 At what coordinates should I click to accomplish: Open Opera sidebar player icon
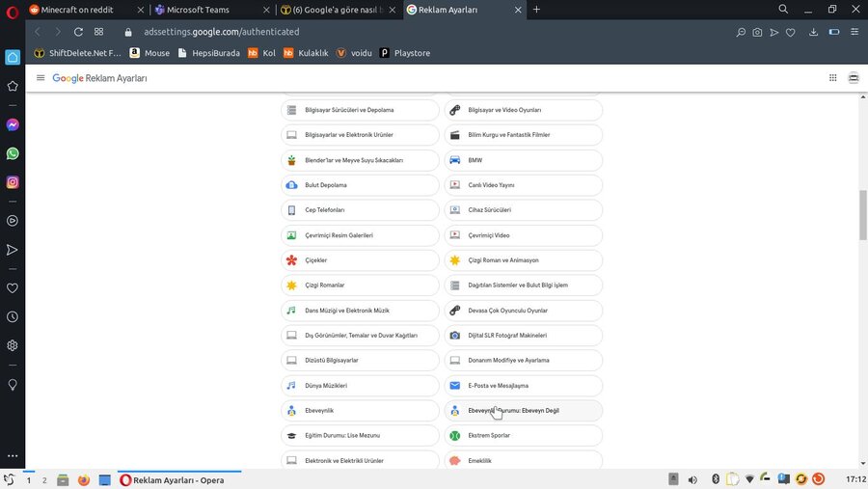13,221
